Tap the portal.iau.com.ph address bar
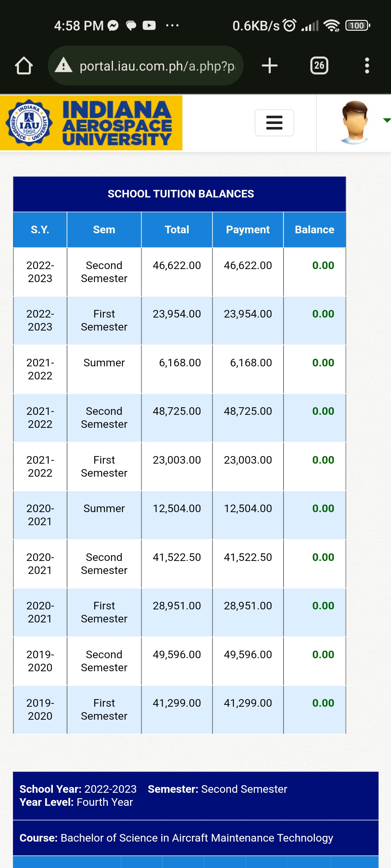391x868 pixels. pyautogui.click(x=157, y=66)
